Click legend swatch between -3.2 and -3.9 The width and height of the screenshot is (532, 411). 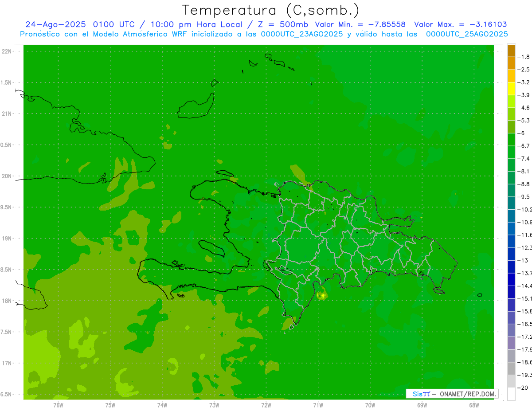click(511, 88)
